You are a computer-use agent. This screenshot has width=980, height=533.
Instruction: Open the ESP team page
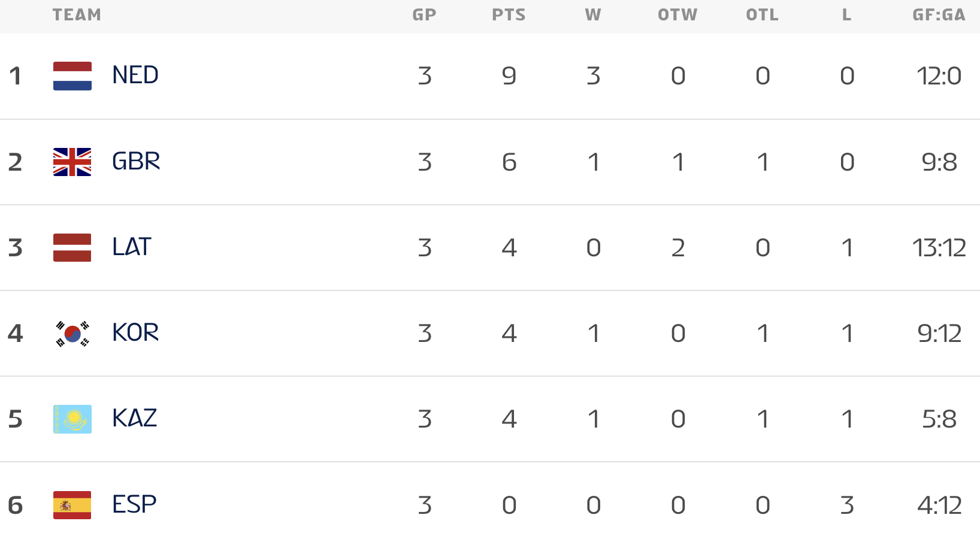tap(134, 504)
